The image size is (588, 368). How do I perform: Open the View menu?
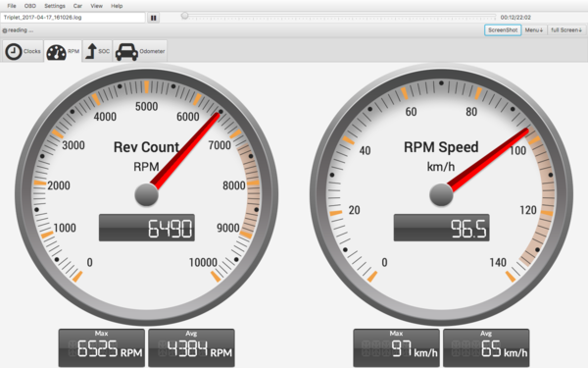[96, 6]
